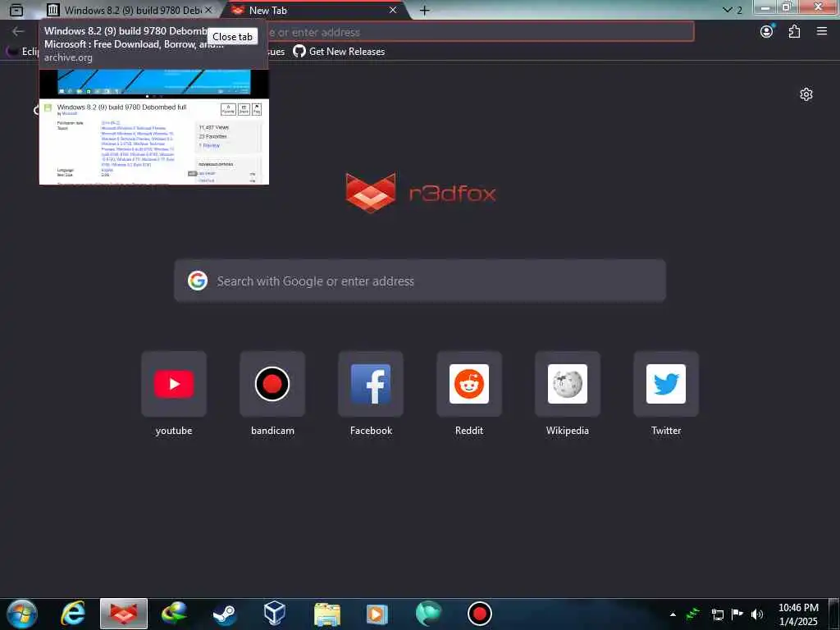Image resolution: width=840 pixels, height=630 pixels.
Task: Expand the list all tabs chevron
Action: [x=728, y=10]
